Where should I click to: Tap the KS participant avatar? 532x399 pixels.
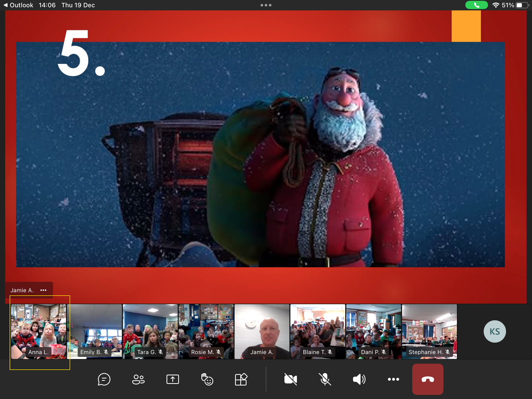pyautogui.click(x=495, y=331)
